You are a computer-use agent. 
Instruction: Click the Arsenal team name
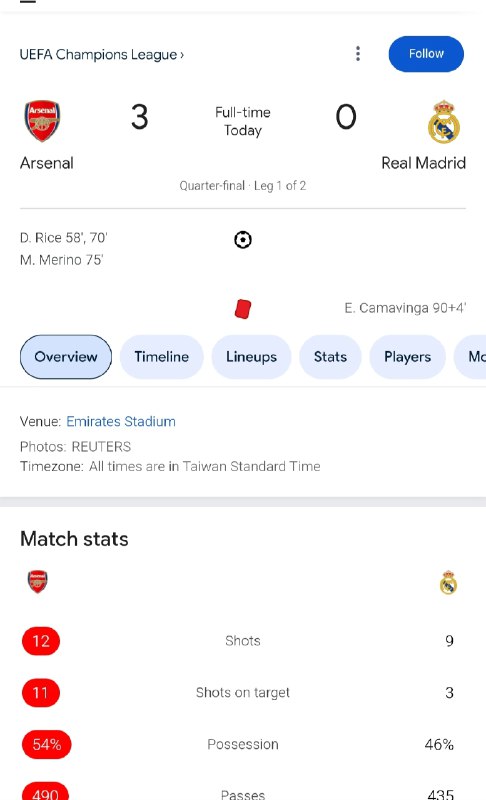click(x=47, y=163)
